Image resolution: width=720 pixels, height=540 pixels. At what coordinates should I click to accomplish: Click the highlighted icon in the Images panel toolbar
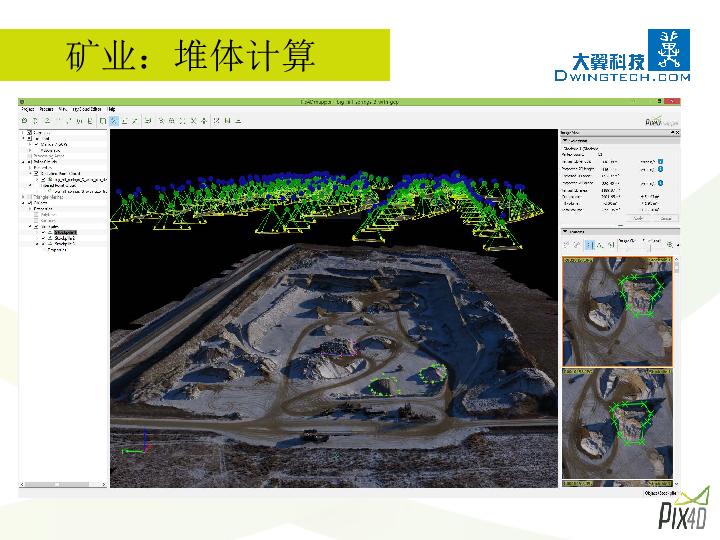click(x=589, y=244)
